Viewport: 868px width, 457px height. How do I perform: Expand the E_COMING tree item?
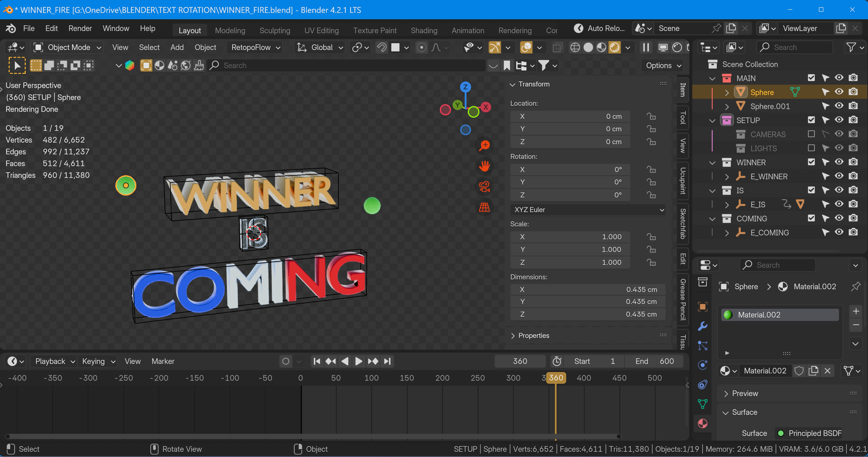[x=727, y=233]
